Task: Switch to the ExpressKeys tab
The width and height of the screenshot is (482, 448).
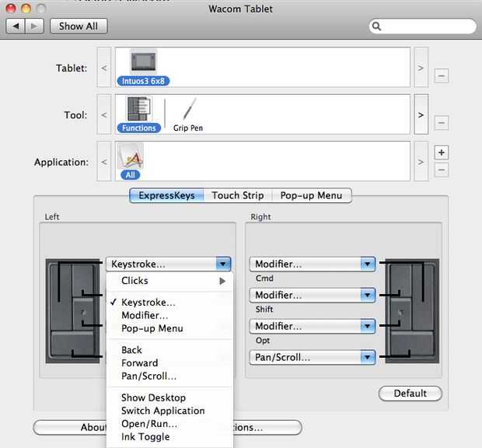Action: tap(166, 195)
